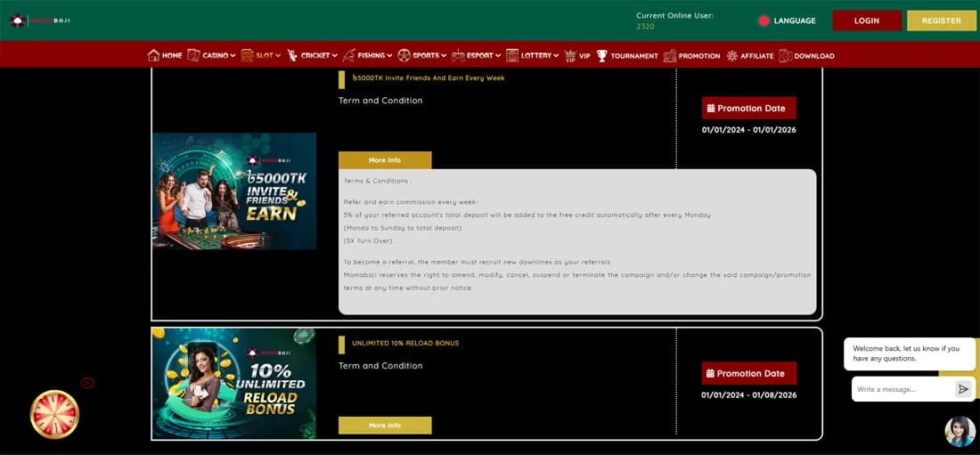Viewport: 980px width, 455px height.
Task: Click the Register button
Action: point(942,20)
